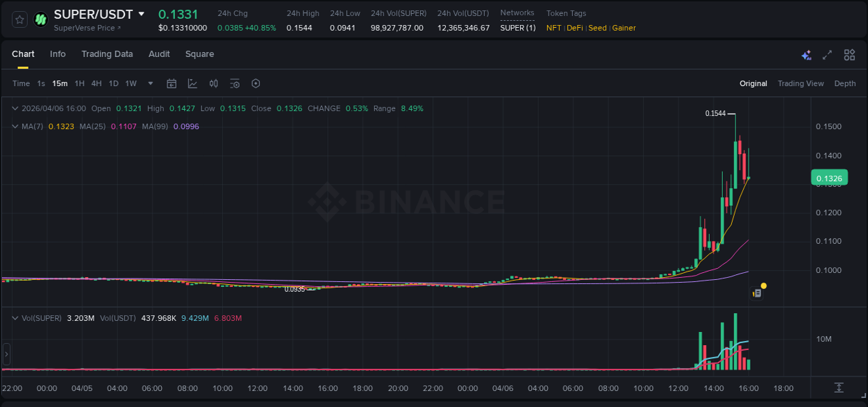868x407 pixels.
Task: Click the 10M volume axis label
Action: point(824,339)
